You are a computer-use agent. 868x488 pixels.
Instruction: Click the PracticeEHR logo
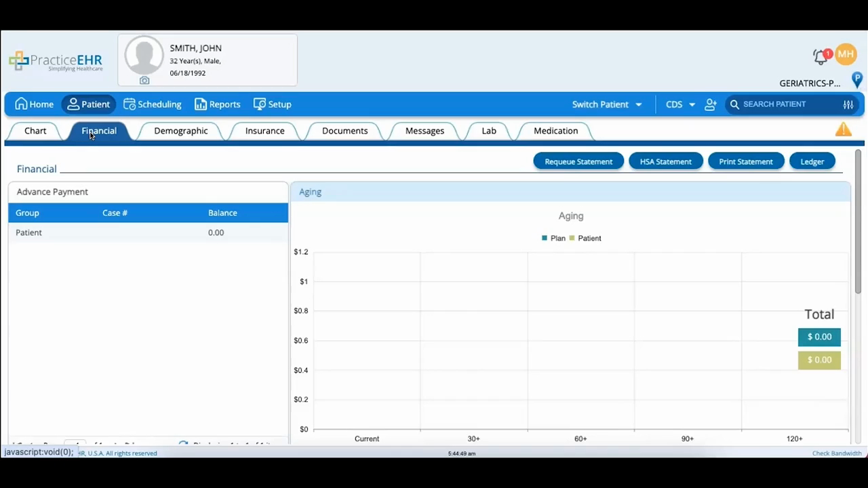point(56,62)
